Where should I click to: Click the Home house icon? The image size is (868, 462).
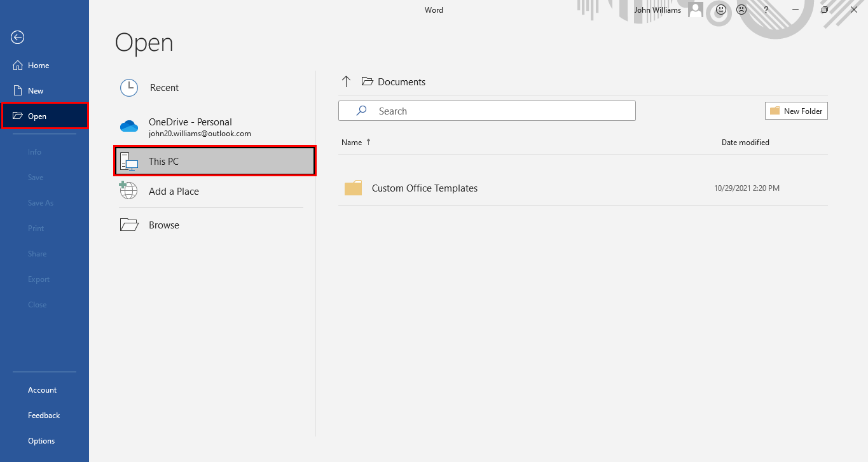[18, 66]
